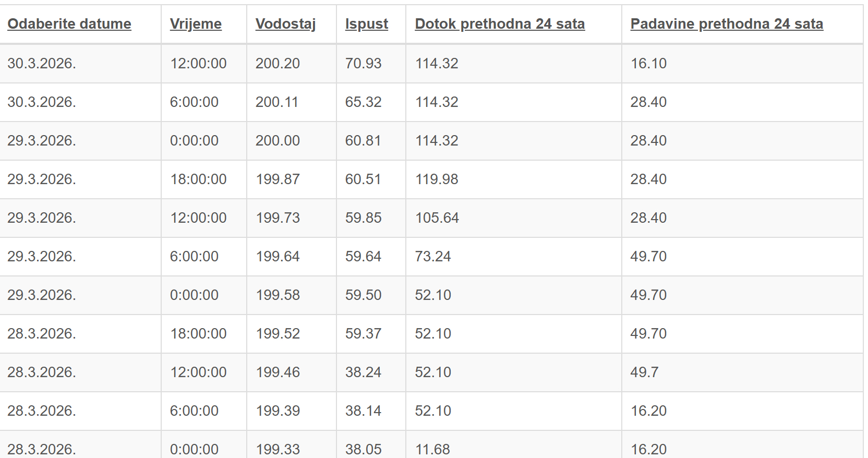Click the Dotok value 105.64
Screen dimensions: 868x458
[437, 218]
